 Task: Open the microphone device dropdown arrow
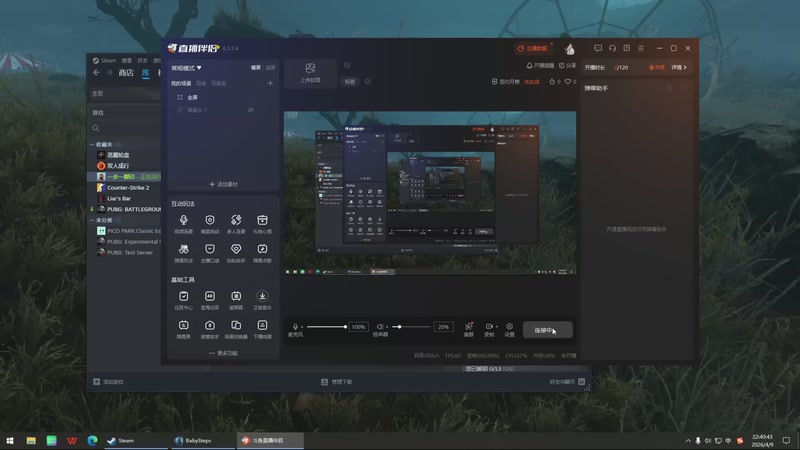click(302, 327)
